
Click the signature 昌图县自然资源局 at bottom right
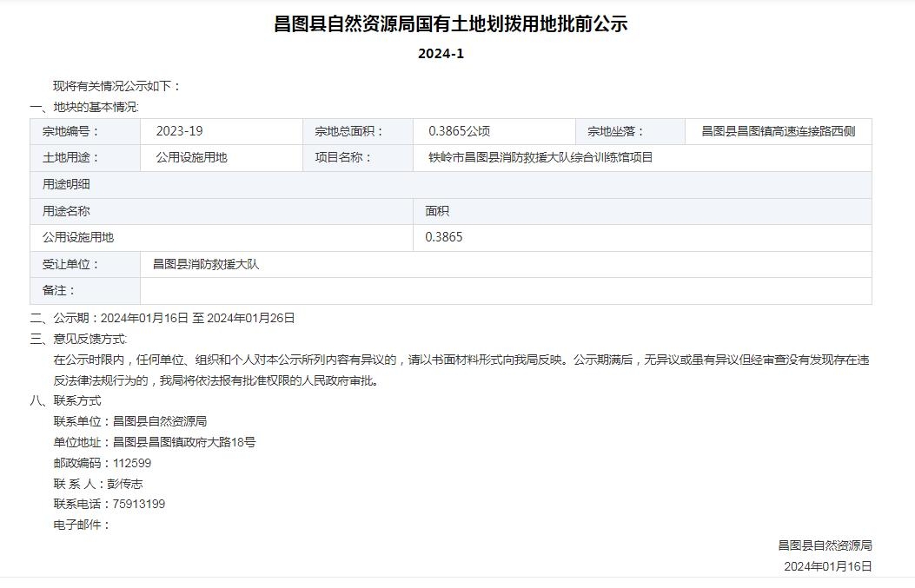(x=825, y=545)
